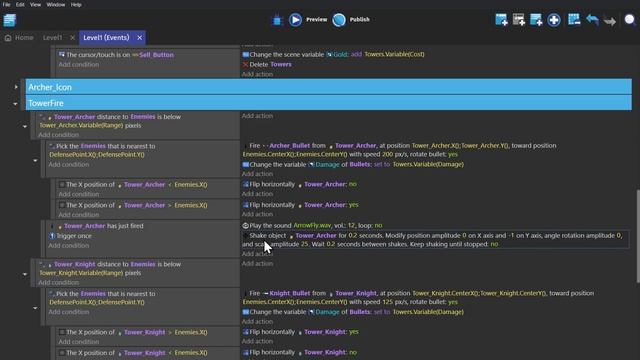
Task: Select the Play the sound ArrowFly.wav action
Action: point(313,225)
